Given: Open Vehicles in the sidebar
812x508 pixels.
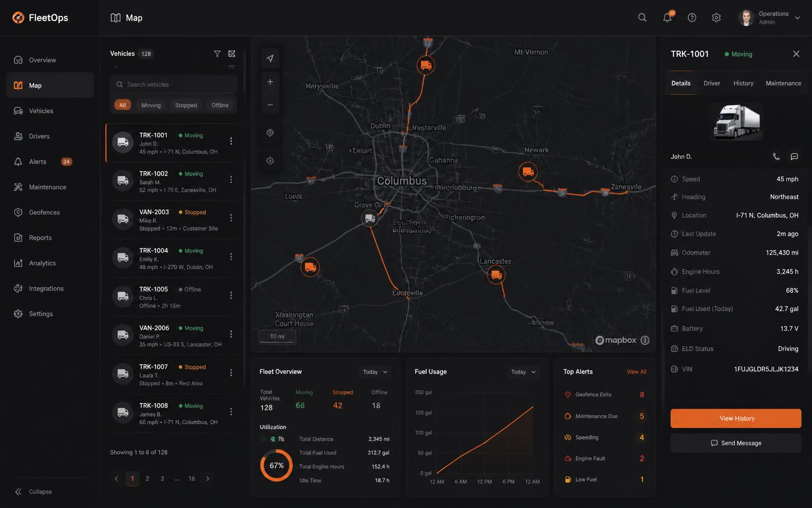Looking at the screenshot, I should [x=50, y=111].
